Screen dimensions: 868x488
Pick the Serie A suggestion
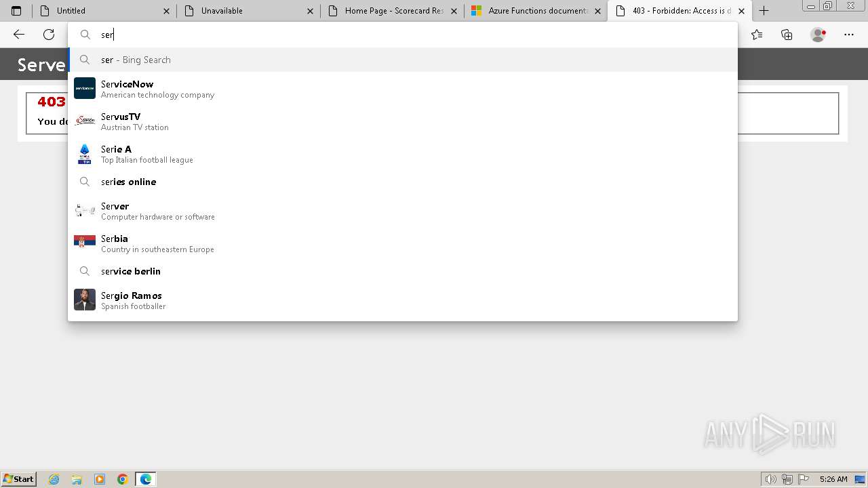[x=403, y=154]
